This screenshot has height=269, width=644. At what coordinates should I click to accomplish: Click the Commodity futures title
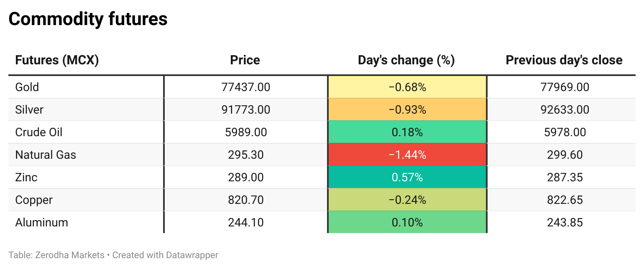pos(88,19)
